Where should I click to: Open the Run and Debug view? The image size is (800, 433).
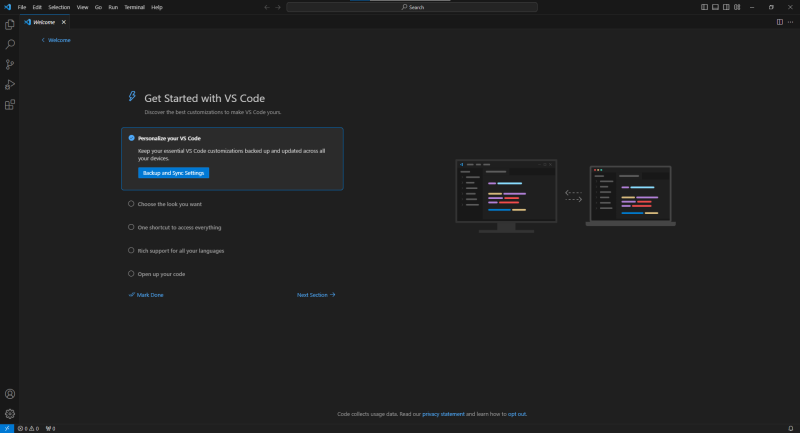(x=10, y=85)
